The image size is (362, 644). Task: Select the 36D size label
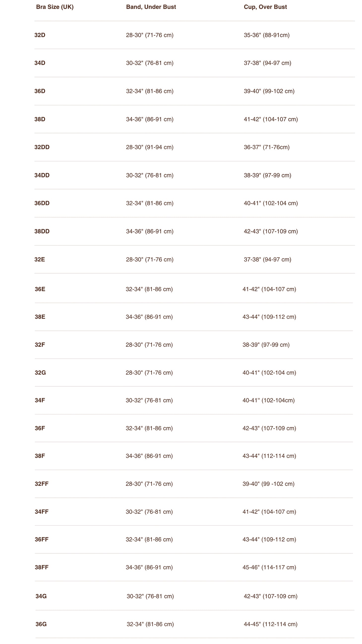point(40,91)
